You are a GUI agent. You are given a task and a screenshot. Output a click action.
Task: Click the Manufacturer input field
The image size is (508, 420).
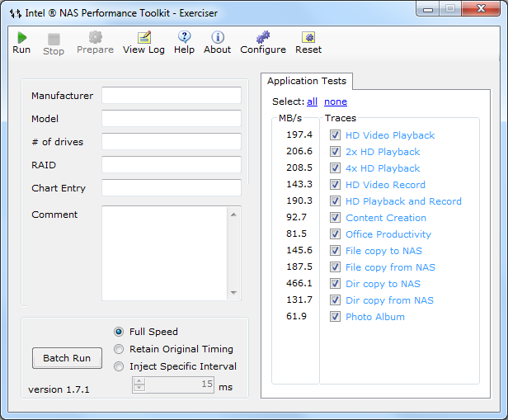172,95
